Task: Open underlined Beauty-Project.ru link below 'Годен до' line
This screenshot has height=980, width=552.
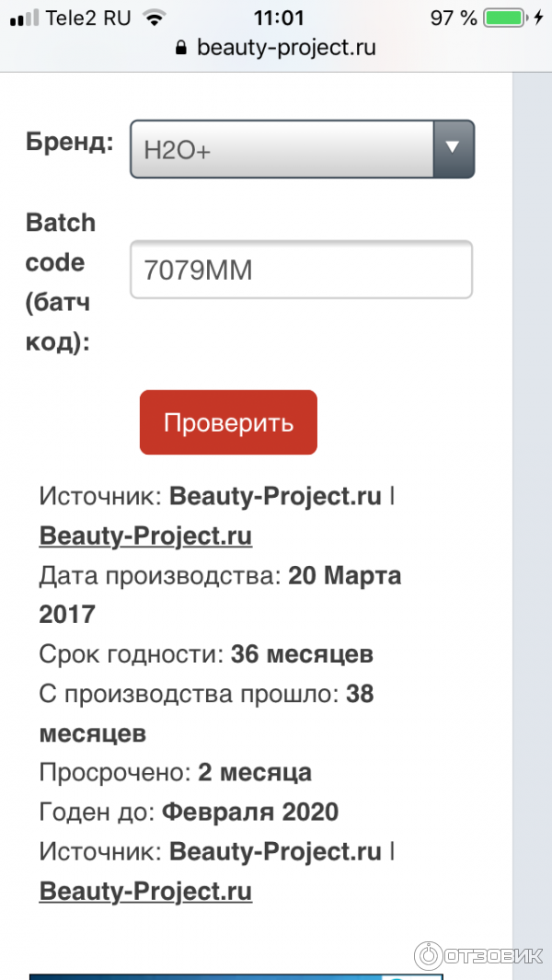Action: coord(145,891)
